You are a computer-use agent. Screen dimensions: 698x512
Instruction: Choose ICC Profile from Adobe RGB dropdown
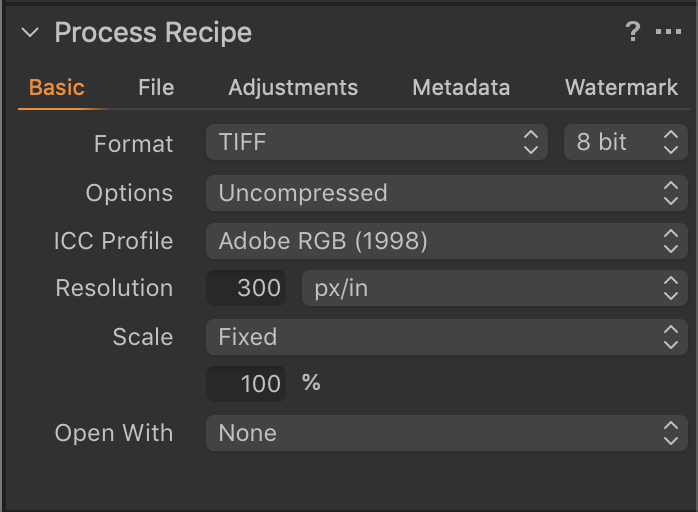pos(447,241)
